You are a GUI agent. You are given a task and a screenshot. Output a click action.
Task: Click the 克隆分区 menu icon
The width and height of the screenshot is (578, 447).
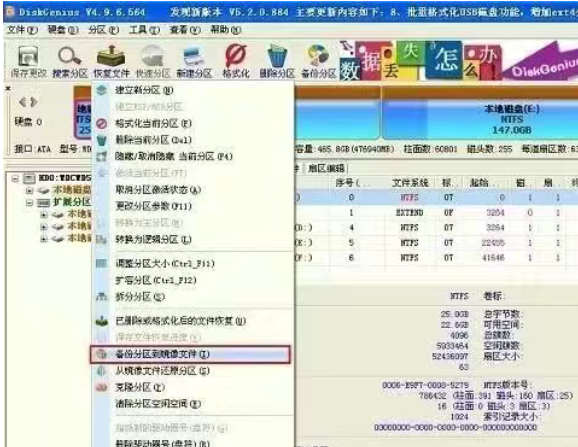pos(101,387)
